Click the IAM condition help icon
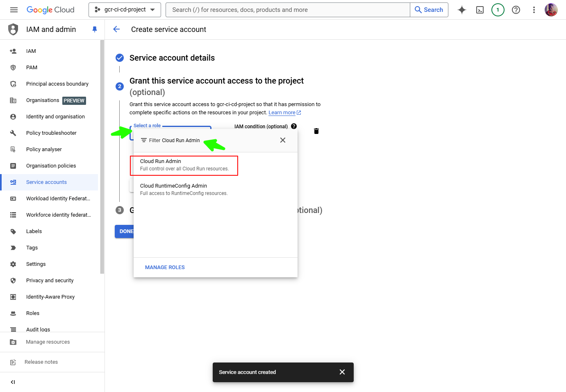The image size is (566, 392). (294, 126)
